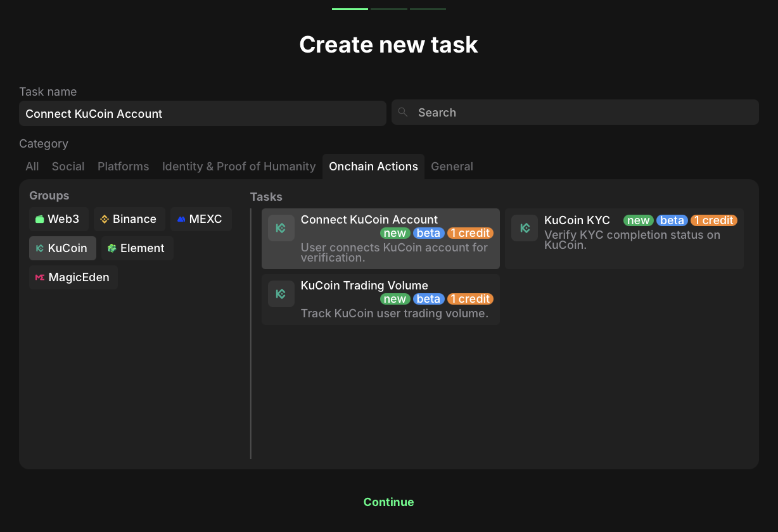The width and height of the screenshot is (778, 532).
Task: Select the KuCoin KYC task title
Action: [x=577, y=220]
